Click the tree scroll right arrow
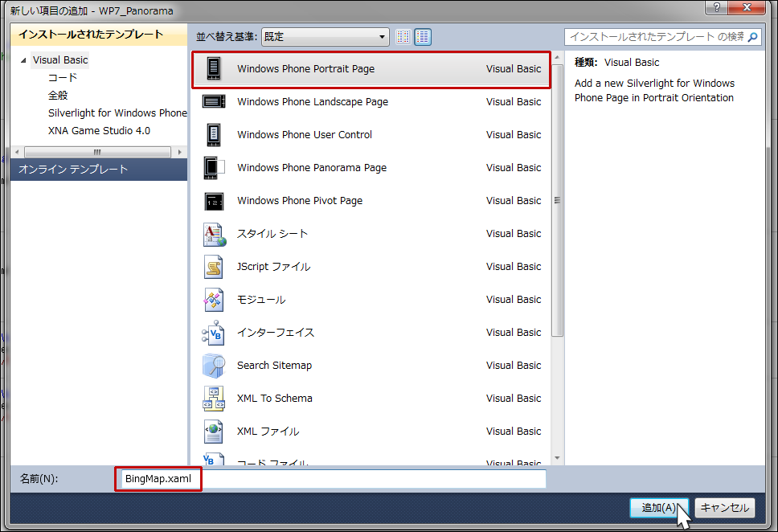Viewport: 778px width, 532px height. click(179, 152)
